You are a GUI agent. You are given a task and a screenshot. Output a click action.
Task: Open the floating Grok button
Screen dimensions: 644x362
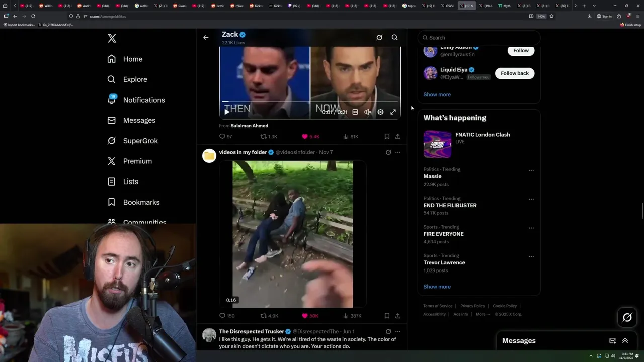tap(627, 317)
